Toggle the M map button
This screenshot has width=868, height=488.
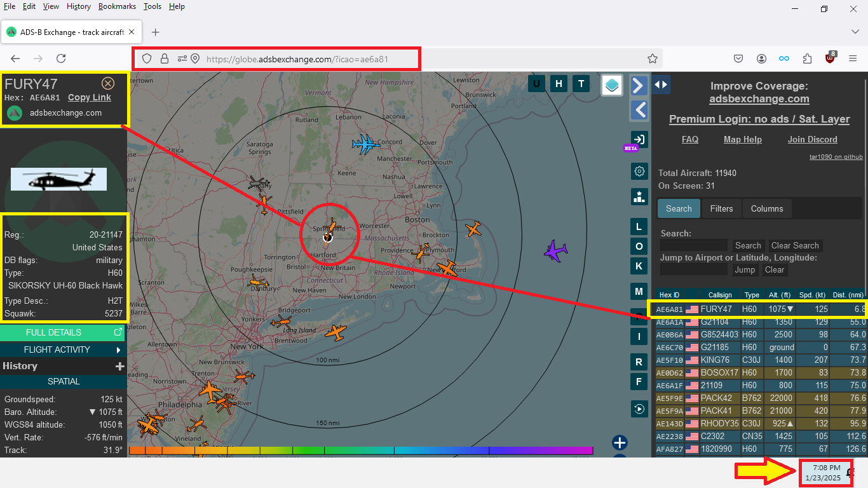click(x=639, y=291)
